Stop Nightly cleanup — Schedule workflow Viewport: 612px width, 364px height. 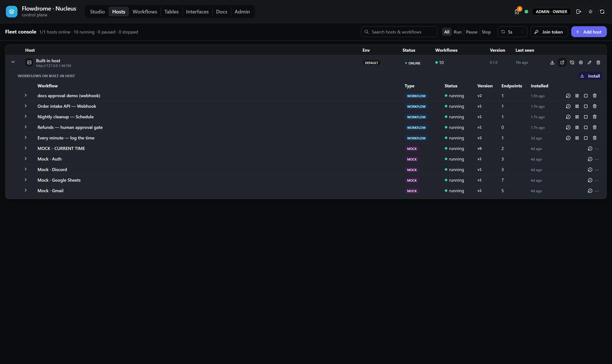coord(586,117)
